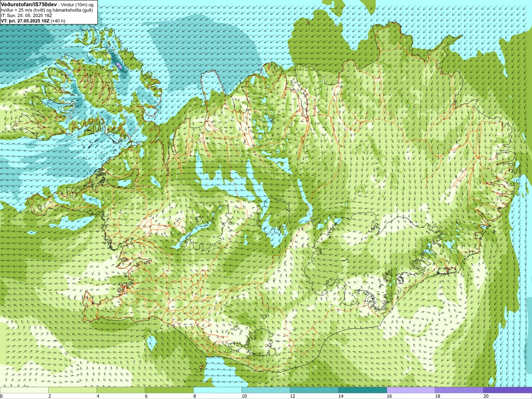The image size is (532, 399).
Task: Click the "2" tick label on the scale
Action: pos(49,396)
